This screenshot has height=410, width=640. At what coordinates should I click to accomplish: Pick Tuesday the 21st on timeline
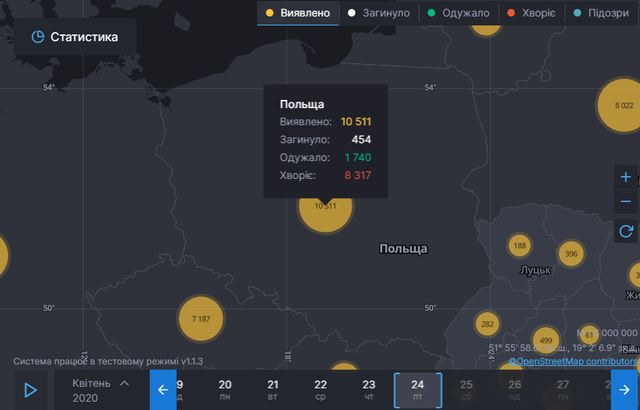273,390
